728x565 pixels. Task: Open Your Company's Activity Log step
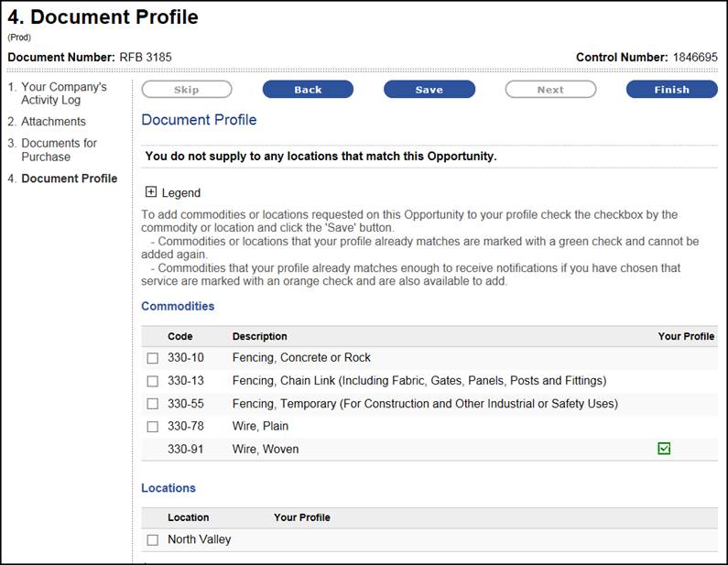tap(63, 93)
